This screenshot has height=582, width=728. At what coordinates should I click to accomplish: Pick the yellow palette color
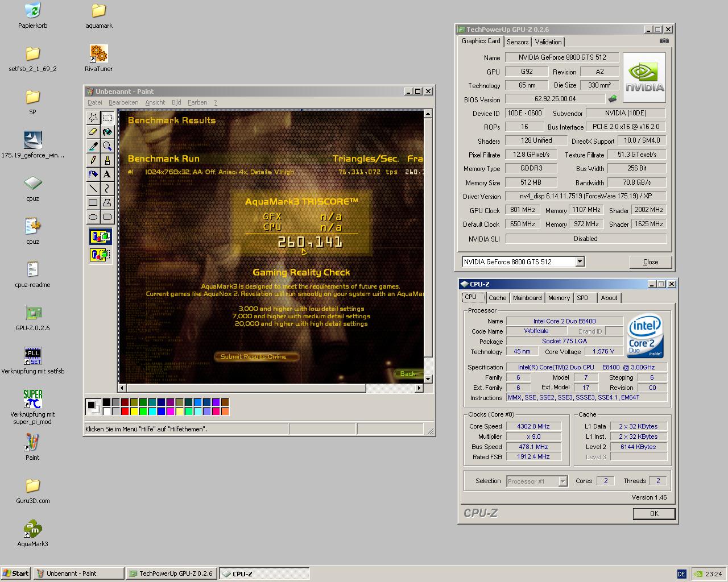point(134,411)
